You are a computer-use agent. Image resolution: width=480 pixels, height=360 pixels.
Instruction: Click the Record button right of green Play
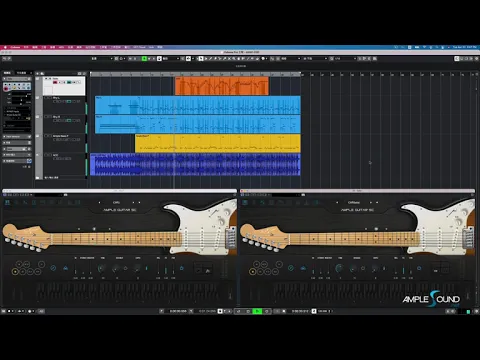(x=266, y=311)
